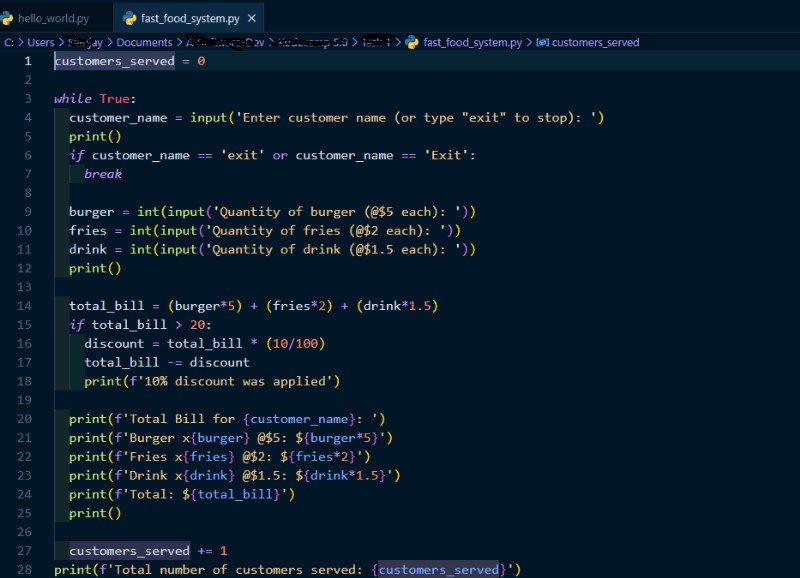The height and width of the screenshot is (578, 800).
Task: Click 'Fries x{fries}' print statement
Action: [x=219, y=457]
